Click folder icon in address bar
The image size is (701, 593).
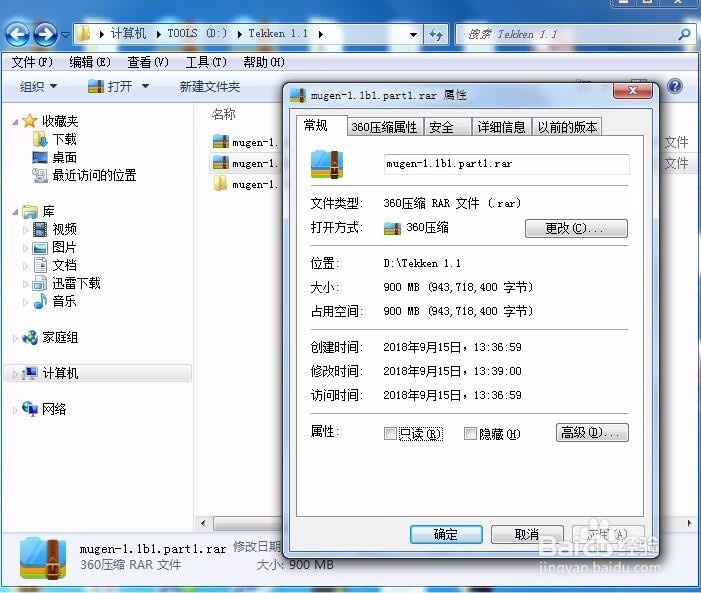point(83,34)
